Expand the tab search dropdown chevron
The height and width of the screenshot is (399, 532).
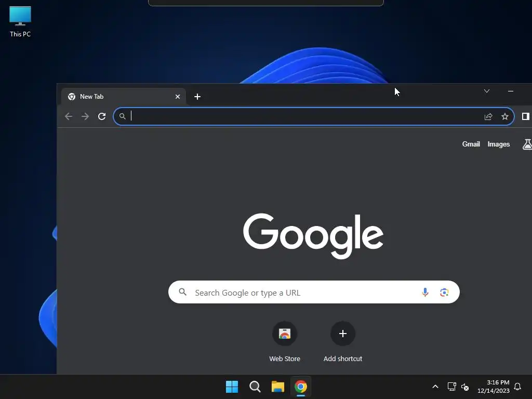tap(486, 91)
